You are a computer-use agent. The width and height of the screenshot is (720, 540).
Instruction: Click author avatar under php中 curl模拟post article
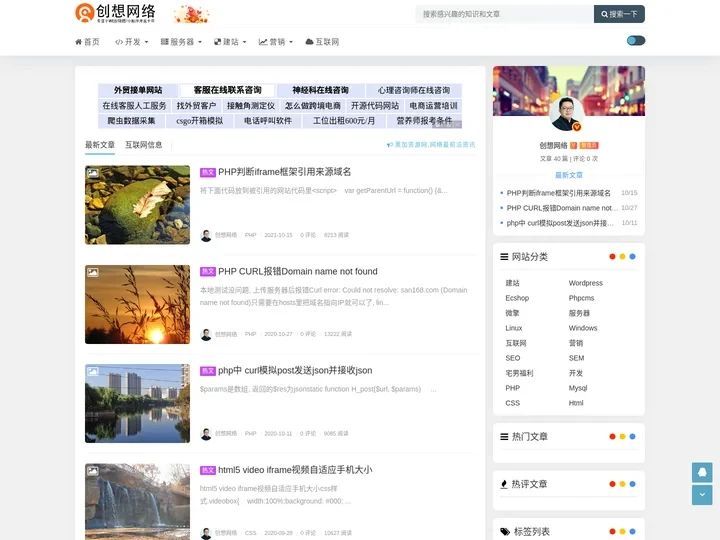(x=206, y=433)
